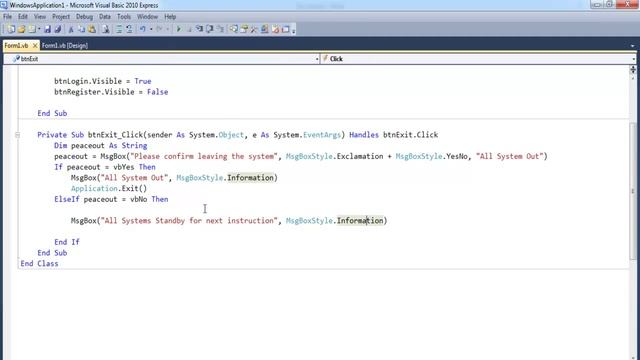
Task: Click 'MsgBoxStyle.YesNo' in the code
Action: (x=431, y=156)
